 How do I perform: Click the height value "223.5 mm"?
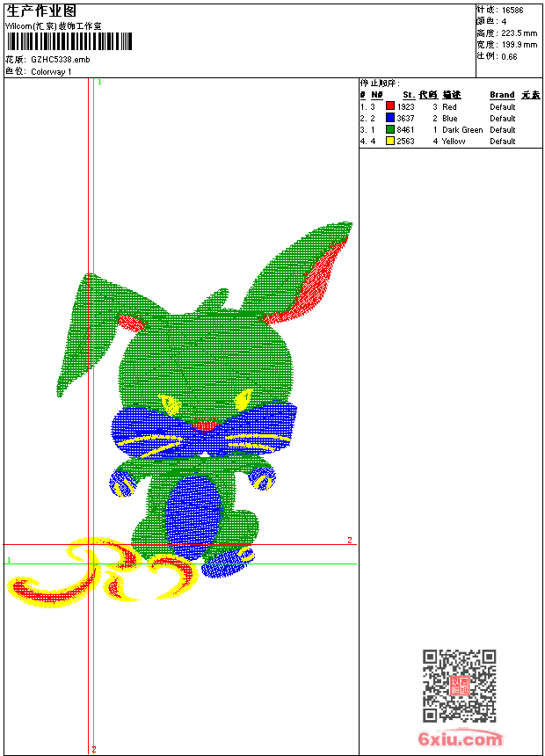(x=519, y=33)
